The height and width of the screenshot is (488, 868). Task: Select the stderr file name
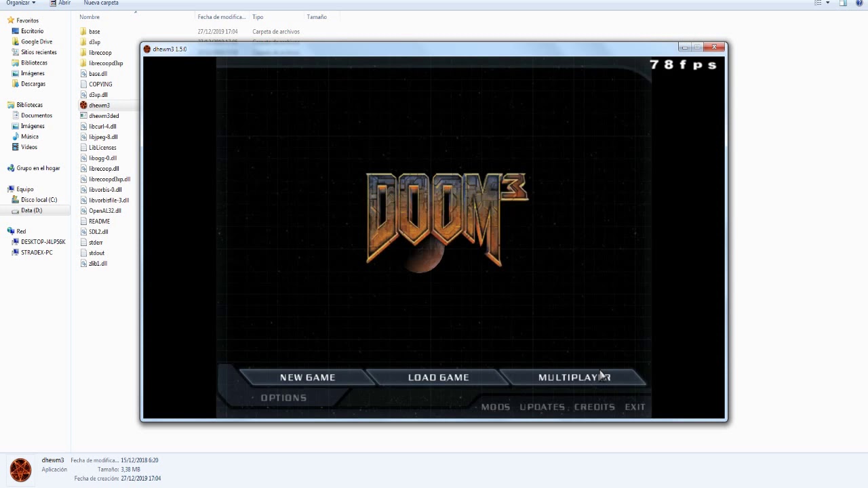pos(96,243)
